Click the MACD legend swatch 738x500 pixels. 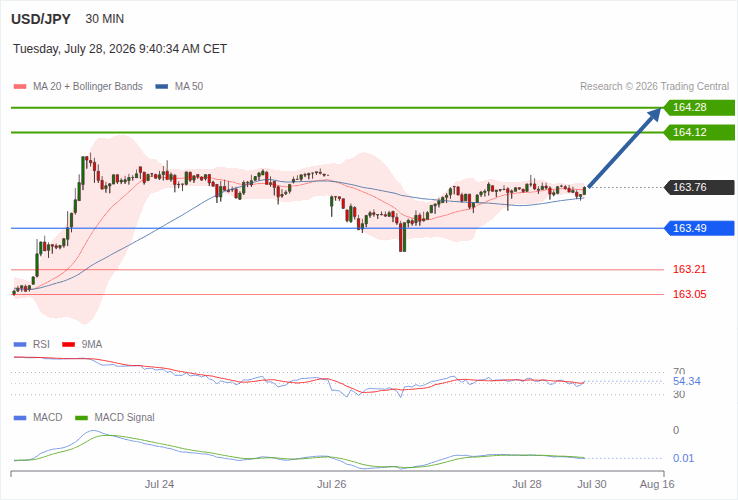[x=20, y=418]
